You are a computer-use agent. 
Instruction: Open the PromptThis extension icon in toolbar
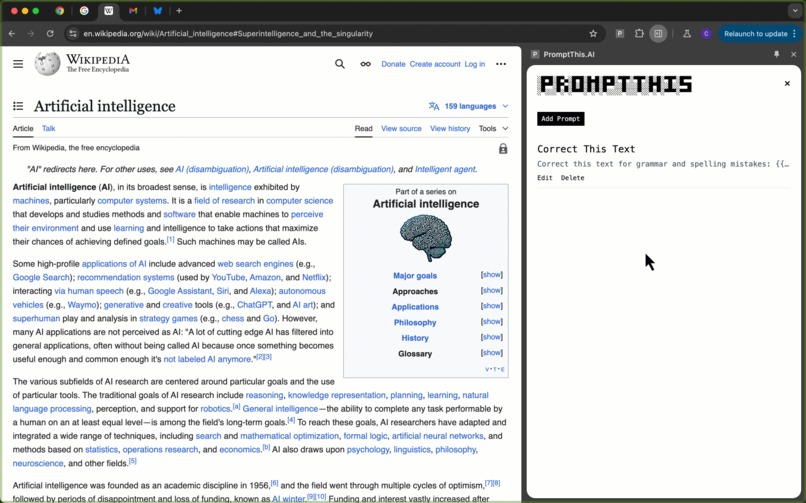point(620,33)
